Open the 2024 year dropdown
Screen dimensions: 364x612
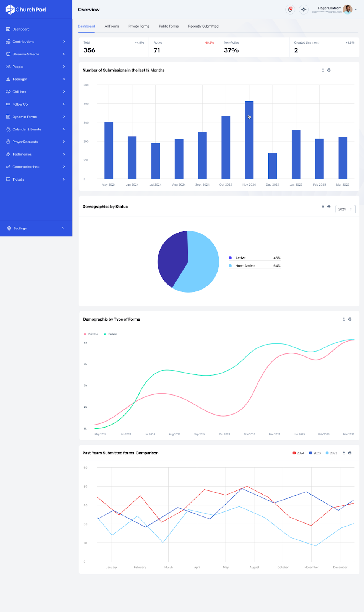(x=345, y=209)
